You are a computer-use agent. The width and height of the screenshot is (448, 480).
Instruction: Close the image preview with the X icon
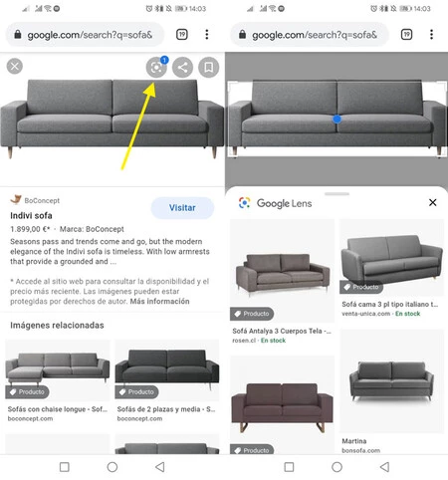click(15, 66)
